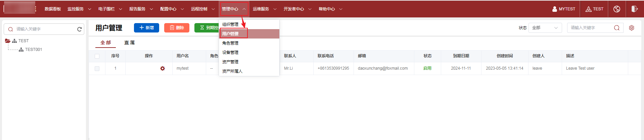Collapse the TEST folder in organization tree
Image resolution: width=644 pixels, height=140 pixels.
pos(7,41)
